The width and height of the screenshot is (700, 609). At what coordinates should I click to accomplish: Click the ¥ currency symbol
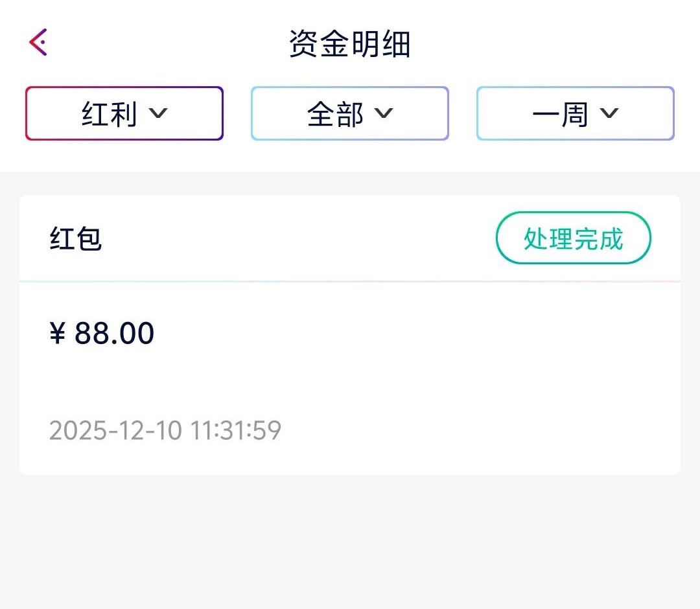tap(58, 334)
